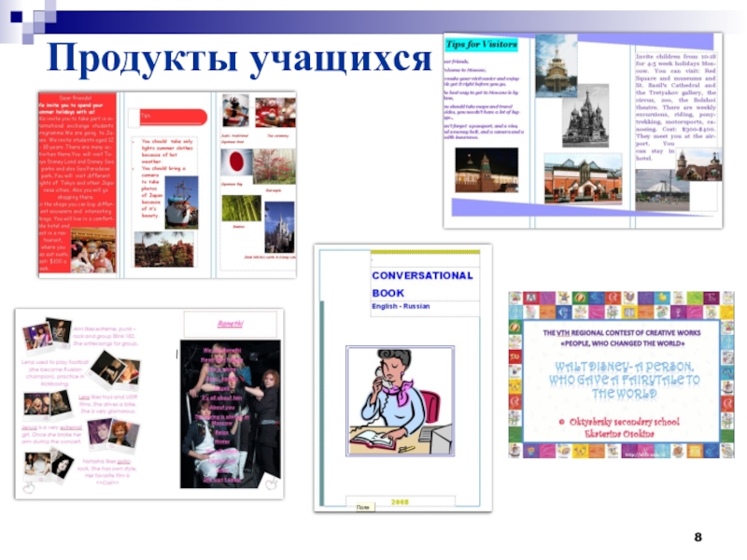Open the "Tips for Visitors" Moscow brochure thumbnail

(583, 131)
